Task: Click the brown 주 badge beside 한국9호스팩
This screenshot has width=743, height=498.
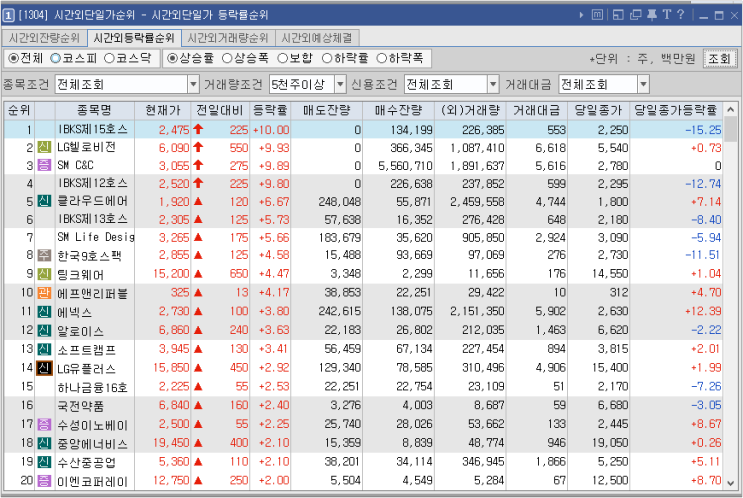Action: [x=44, y=255]
